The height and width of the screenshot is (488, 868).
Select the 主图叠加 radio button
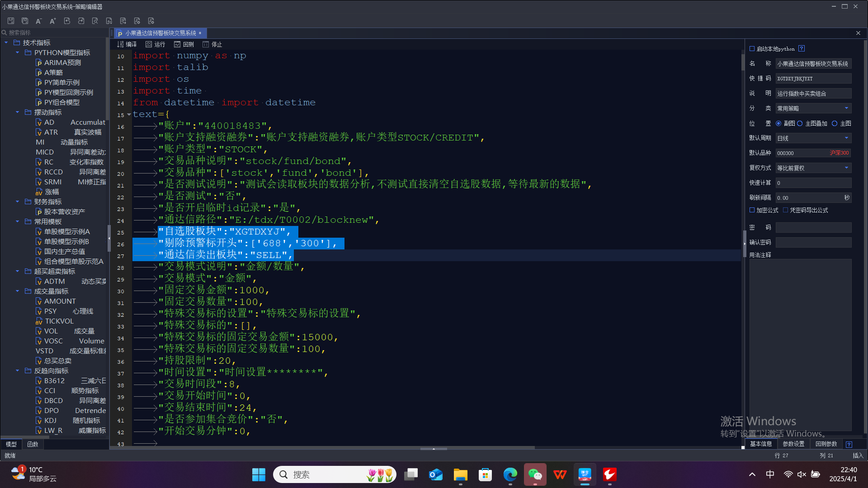800,123
